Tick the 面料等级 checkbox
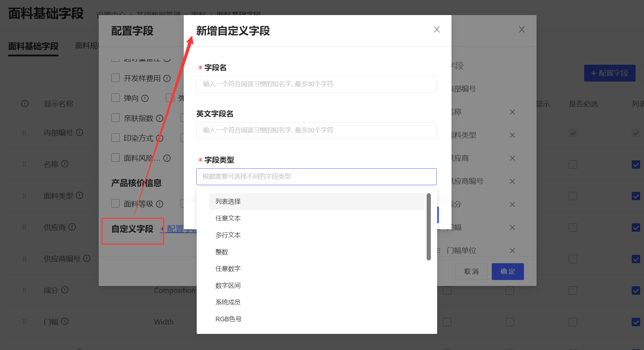 (115, 203)
